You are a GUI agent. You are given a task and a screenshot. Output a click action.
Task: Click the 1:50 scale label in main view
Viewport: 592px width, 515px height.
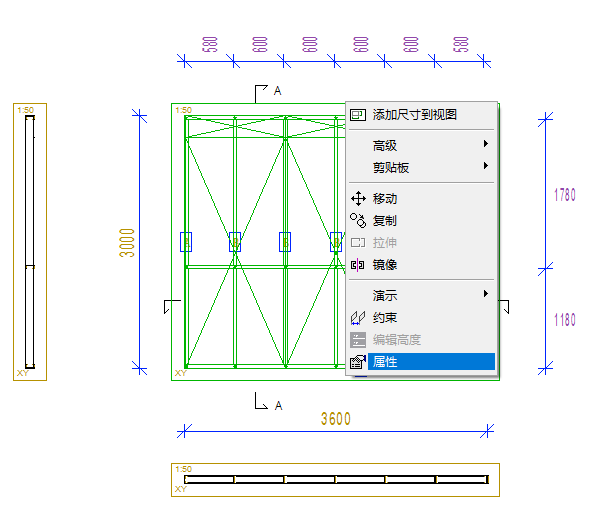[183, 110]
